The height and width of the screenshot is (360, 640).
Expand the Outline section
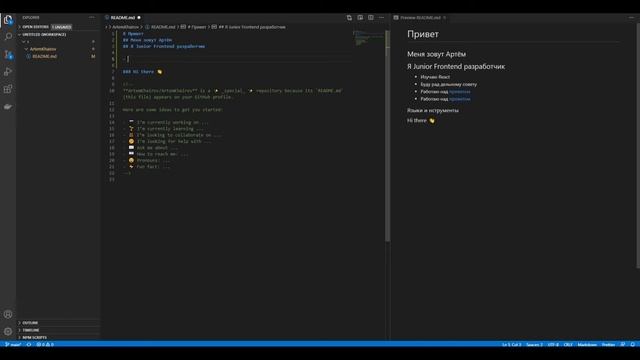pos(30,323)
